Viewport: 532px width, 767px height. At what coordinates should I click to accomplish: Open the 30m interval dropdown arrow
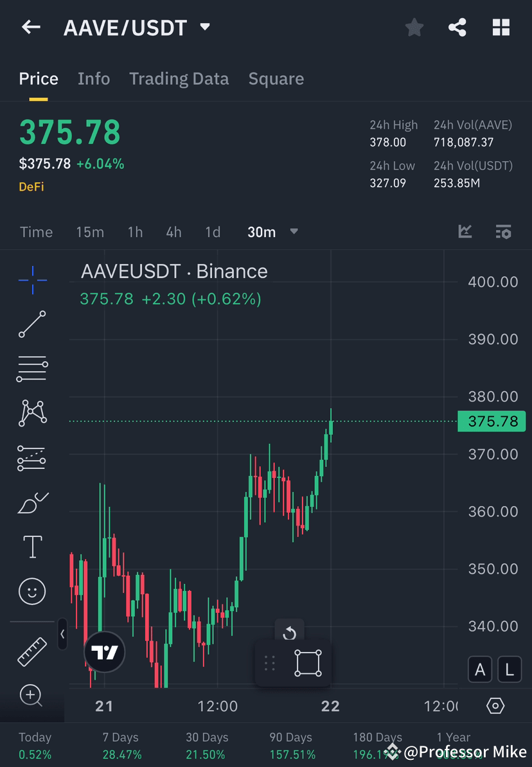click(x=294, y=233)
